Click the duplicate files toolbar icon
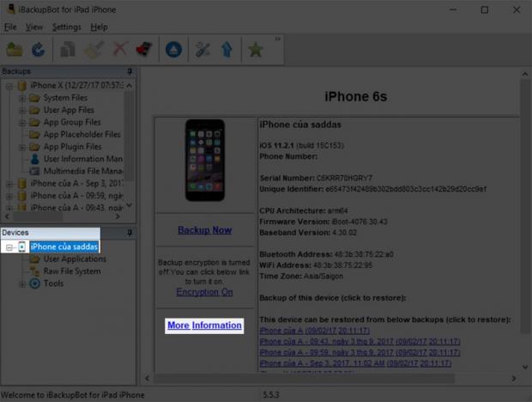The height and width of the screenshot is (402, 532). click(x=68, y=50)
